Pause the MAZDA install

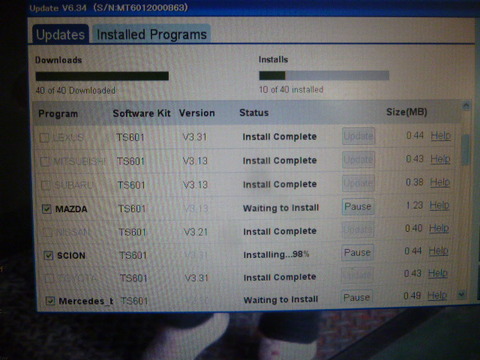[358, 207]
